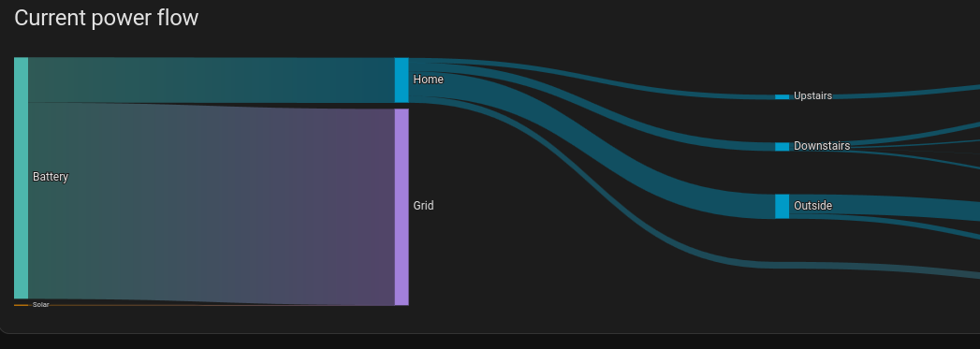
Task: Click the thin orange Solar node line
Action: coord(21,305)
